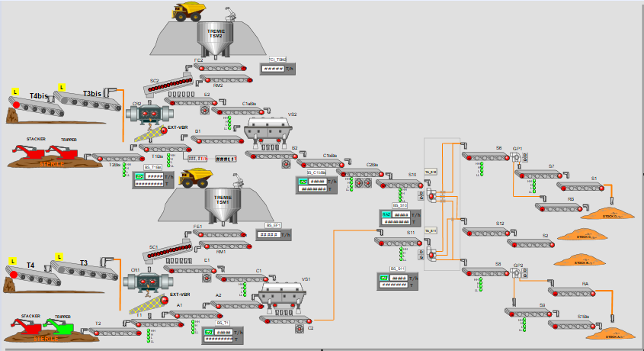Click the green TRIPPER machine on lower sterile pile
Image resolution: width=644 pixels, height=351 pixels.
pyautogui.click(x=60, y=327)
